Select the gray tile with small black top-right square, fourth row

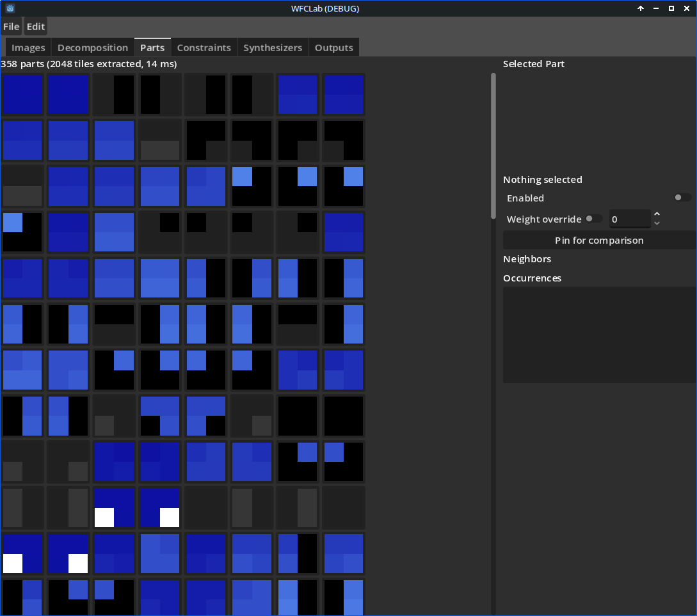[x=160, y=232]
